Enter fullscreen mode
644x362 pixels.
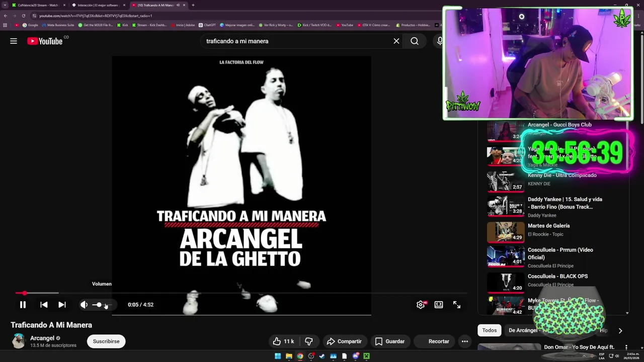(457, 305)
